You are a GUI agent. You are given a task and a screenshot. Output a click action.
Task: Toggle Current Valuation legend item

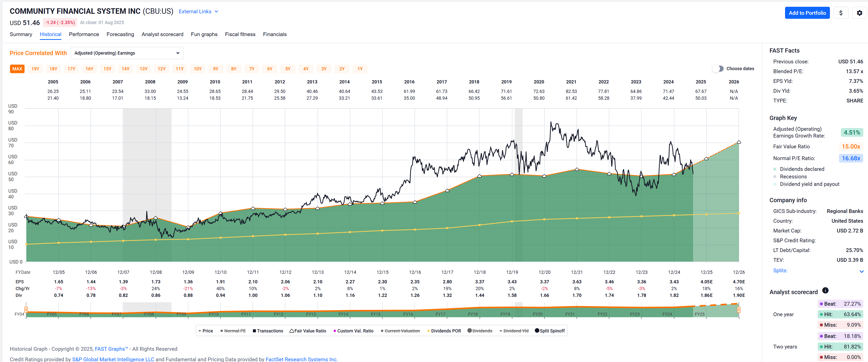[400, 331]
